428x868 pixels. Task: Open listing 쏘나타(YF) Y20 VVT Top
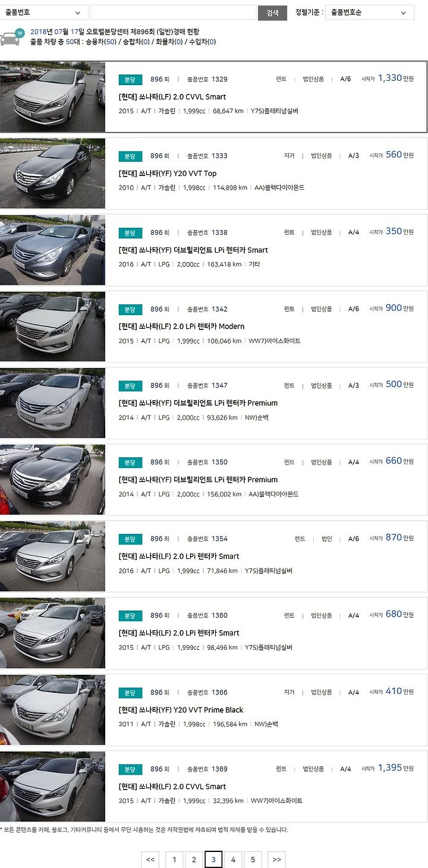click(168, 174)
